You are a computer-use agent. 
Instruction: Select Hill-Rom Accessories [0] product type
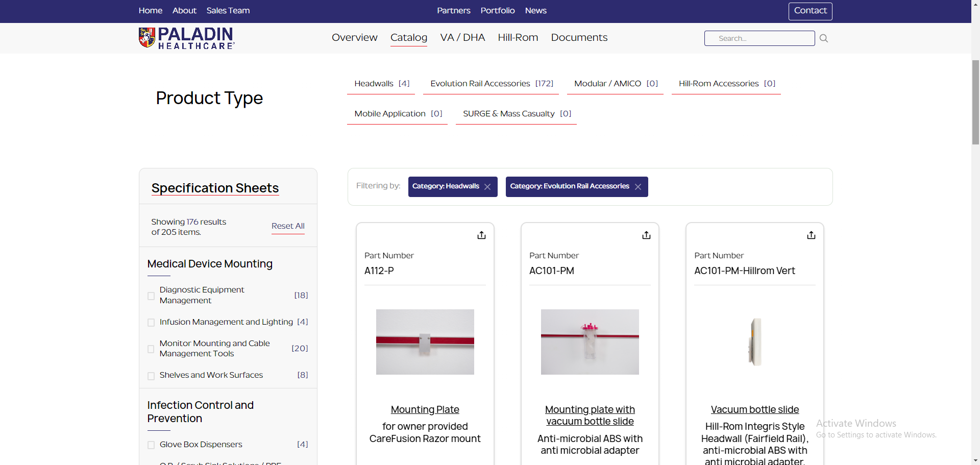(726, 84)
